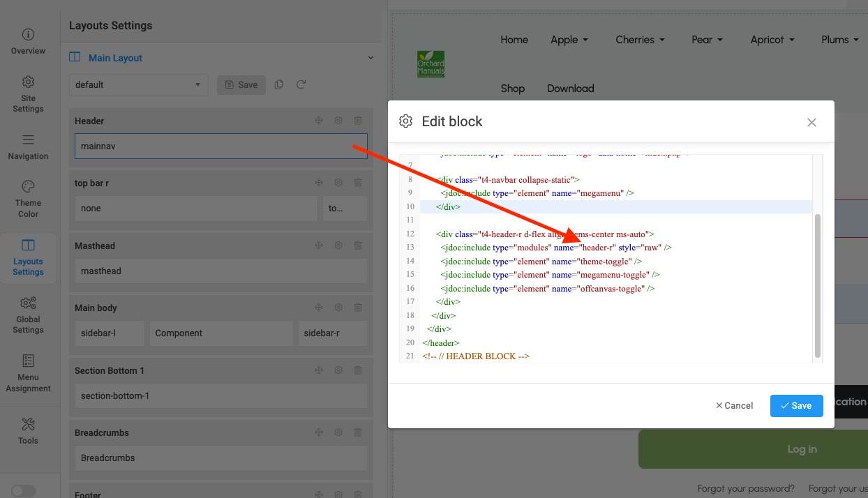Screen dimensions: 868x498
Task: Click the code editor vertical scrollbar
Action: (x=818, y=285)
